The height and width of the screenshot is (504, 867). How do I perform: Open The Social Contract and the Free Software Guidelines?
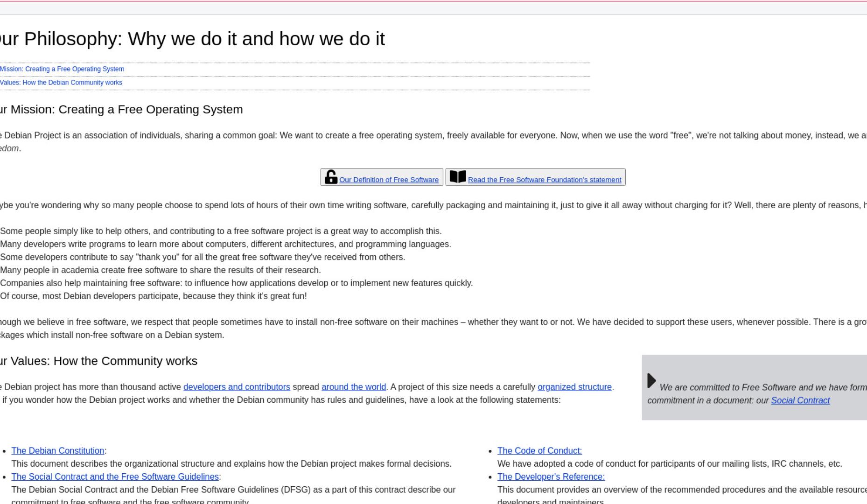pyautogui.click(x=115, y=476)
